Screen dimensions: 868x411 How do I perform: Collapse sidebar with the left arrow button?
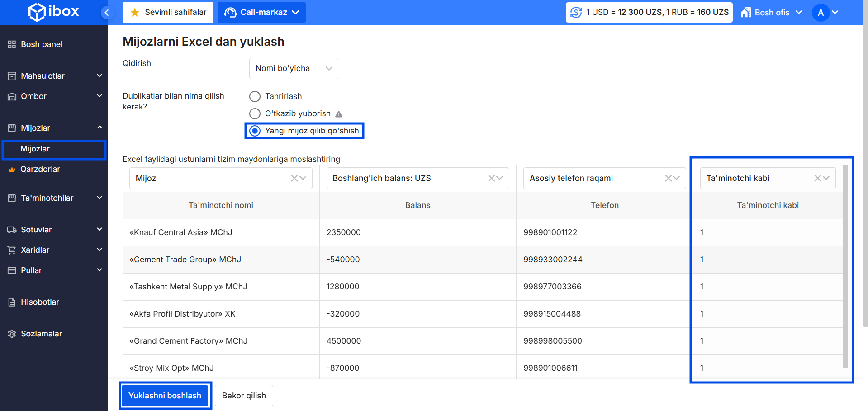click(107, 13)
